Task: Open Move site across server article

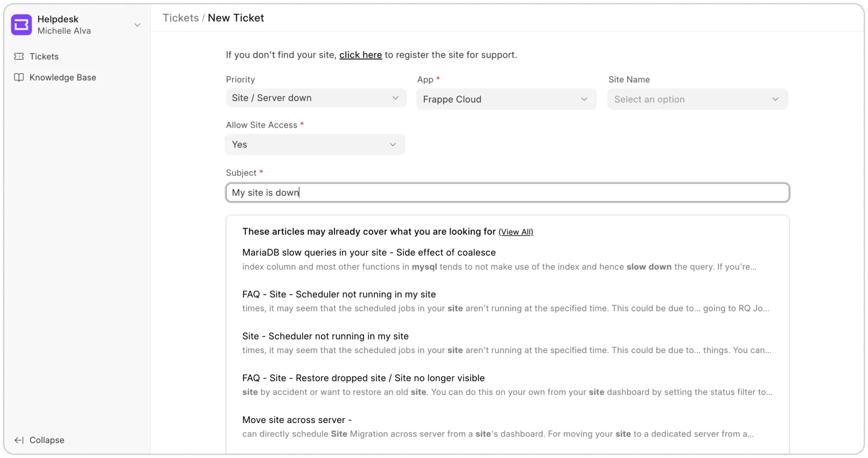Action: [x=297, y=420]
